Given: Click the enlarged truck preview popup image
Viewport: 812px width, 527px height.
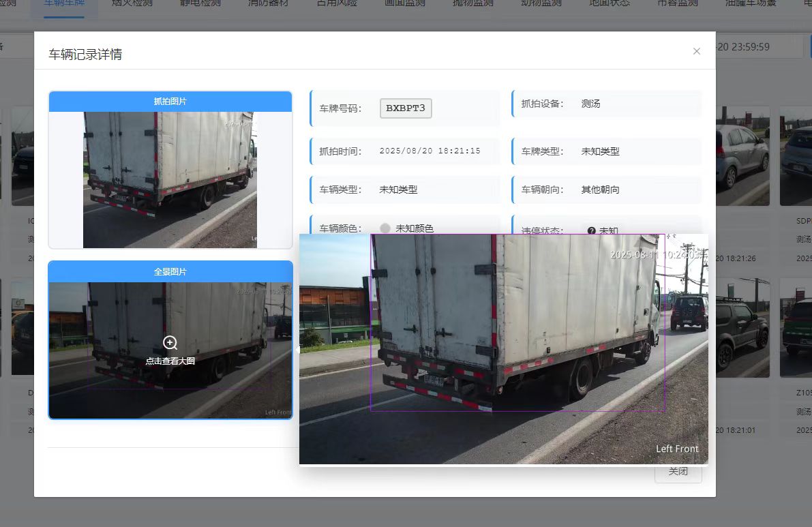Looking at the screenshot, I should 503,349.
